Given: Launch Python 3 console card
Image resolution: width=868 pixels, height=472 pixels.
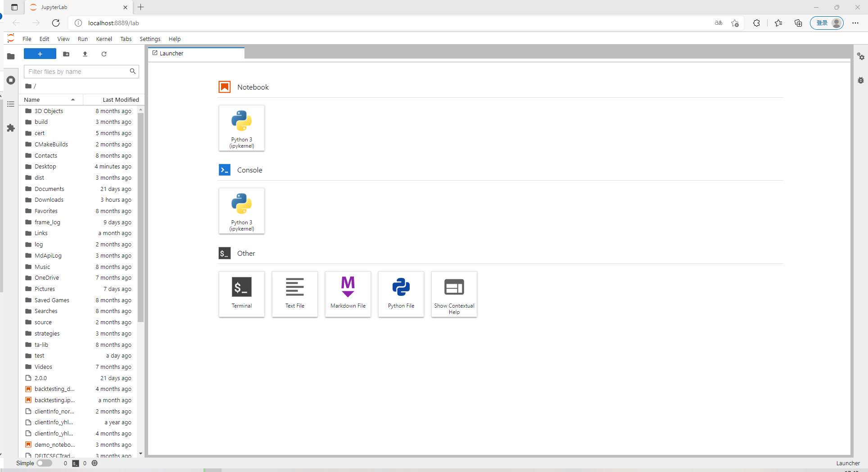Looking at the screenshot, I should click(242, 211).
